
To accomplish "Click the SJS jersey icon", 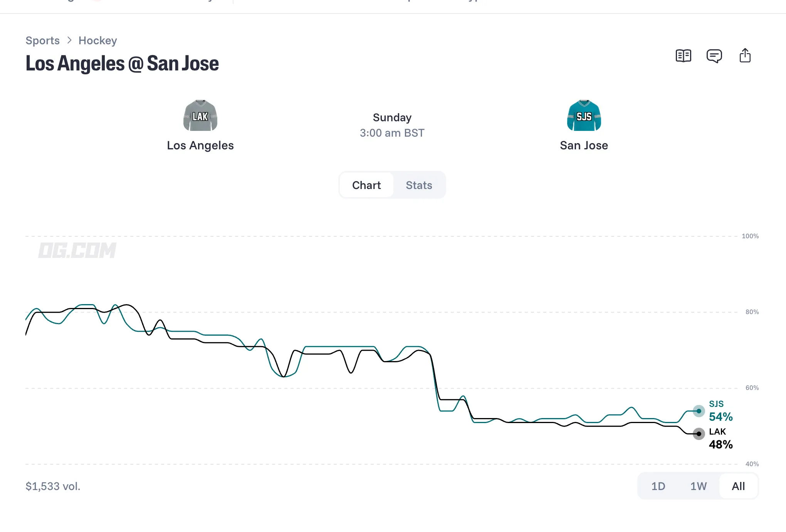I will coord(584,115).
